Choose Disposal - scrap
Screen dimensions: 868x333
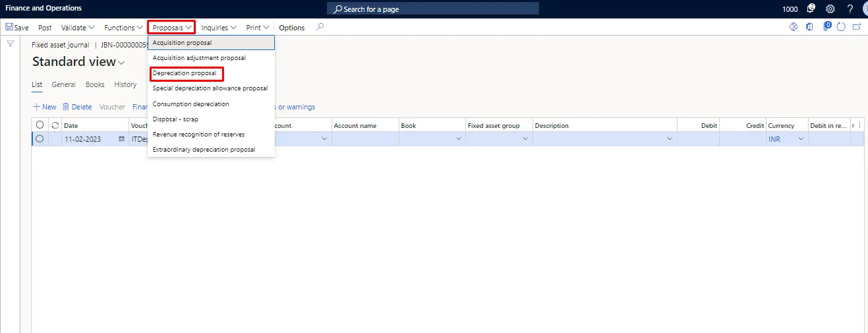click(211, 119)
